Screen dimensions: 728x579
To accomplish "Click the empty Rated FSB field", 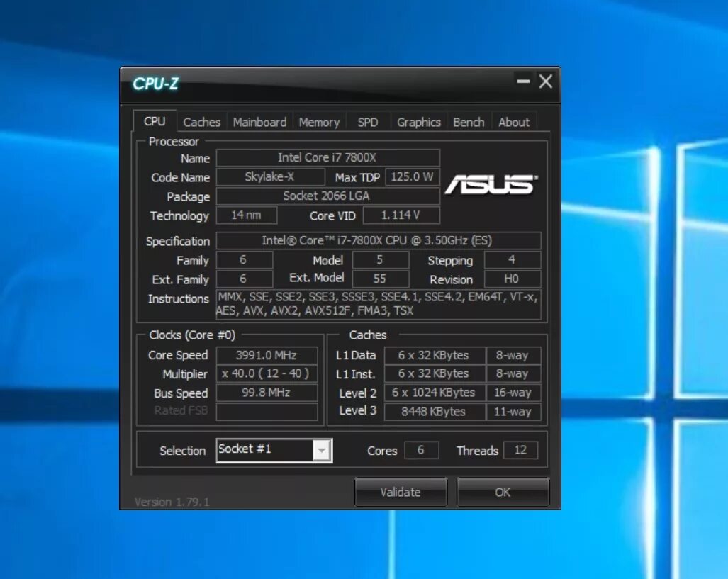I will pyautogui.click(x=267, y=411).
